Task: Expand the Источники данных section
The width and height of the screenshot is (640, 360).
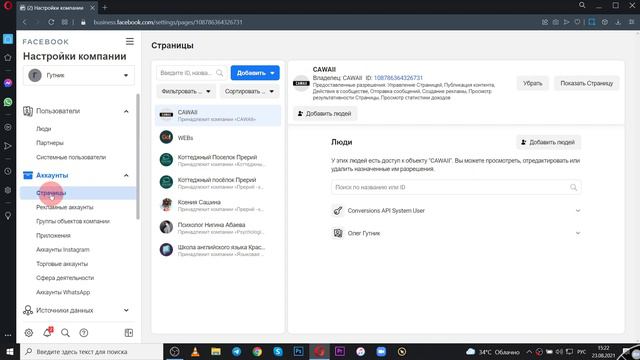Action: coord(126,310)
